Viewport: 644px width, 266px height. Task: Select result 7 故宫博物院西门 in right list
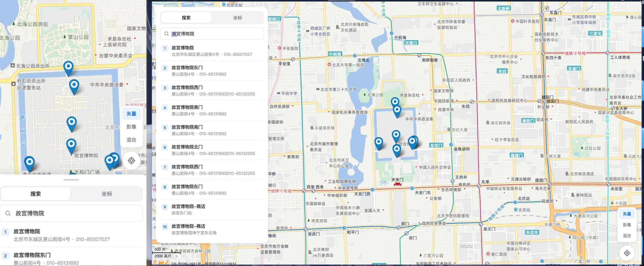coord(212,170)
